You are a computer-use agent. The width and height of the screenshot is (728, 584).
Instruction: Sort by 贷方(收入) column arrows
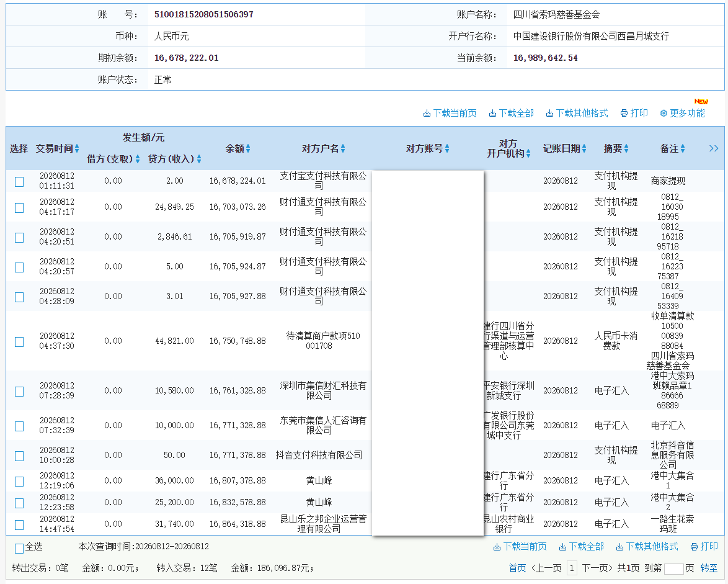(198, 159)
